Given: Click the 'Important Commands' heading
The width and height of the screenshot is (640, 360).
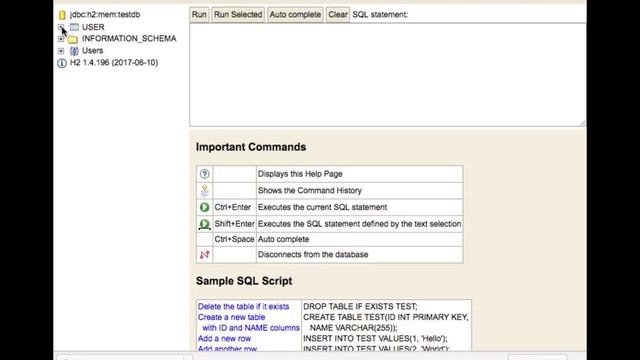Looking at the screenshot, I should point(251,147).
